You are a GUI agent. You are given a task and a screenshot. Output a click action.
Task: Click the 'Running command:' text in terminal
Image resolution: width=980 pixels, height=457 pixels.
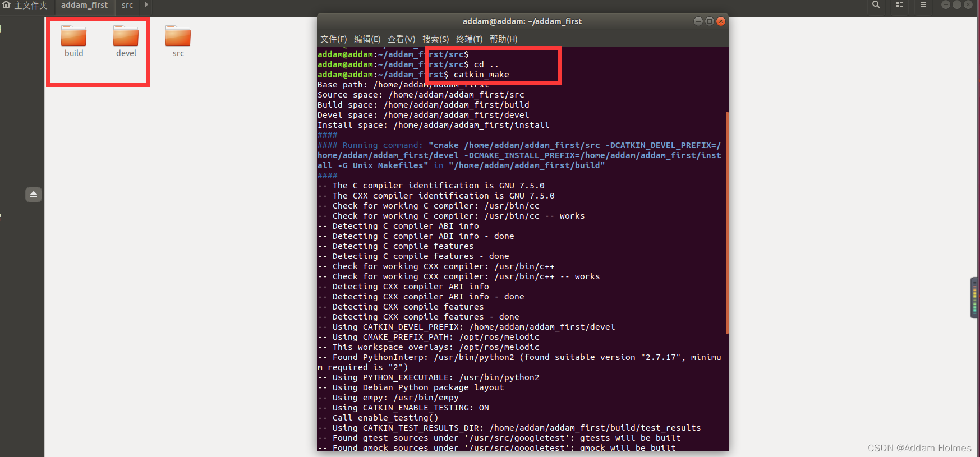[383, 145]
